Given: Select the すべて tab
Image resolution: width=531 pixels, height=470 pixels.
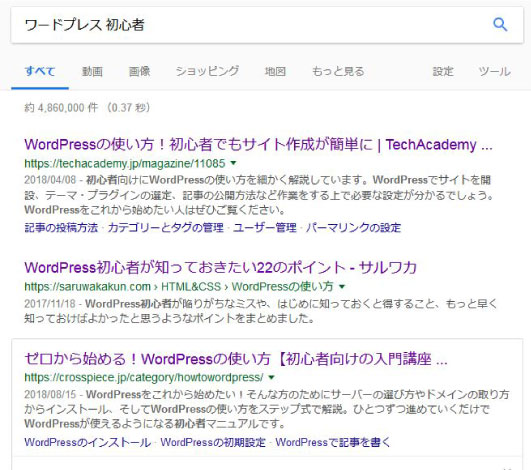Looking at the screenshot, I should tap(40, 71).
